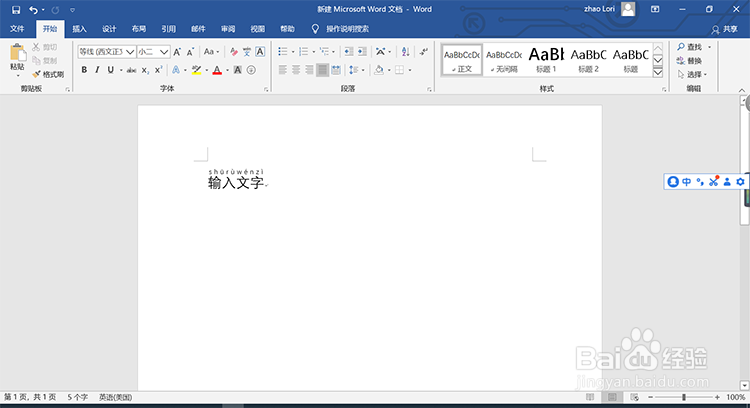This screenshot has width=750, height=408.
Task: Toggle superscript formatting
Action: pos(158,70)
